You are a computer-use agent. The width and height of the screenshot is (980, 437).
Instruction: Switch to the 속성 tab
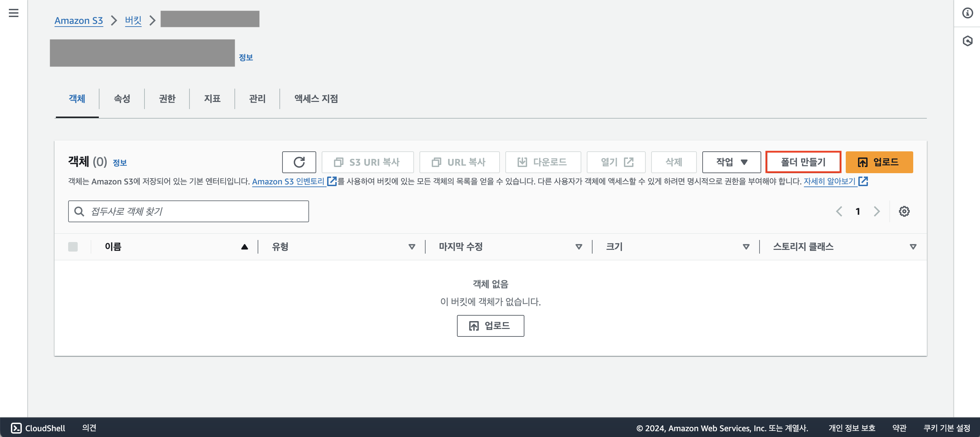pyautogui.click(x=122, y=99)
